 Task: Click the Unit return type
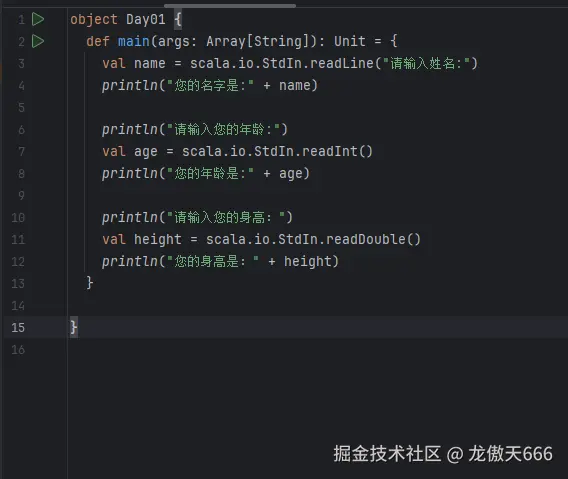[350, 41]
